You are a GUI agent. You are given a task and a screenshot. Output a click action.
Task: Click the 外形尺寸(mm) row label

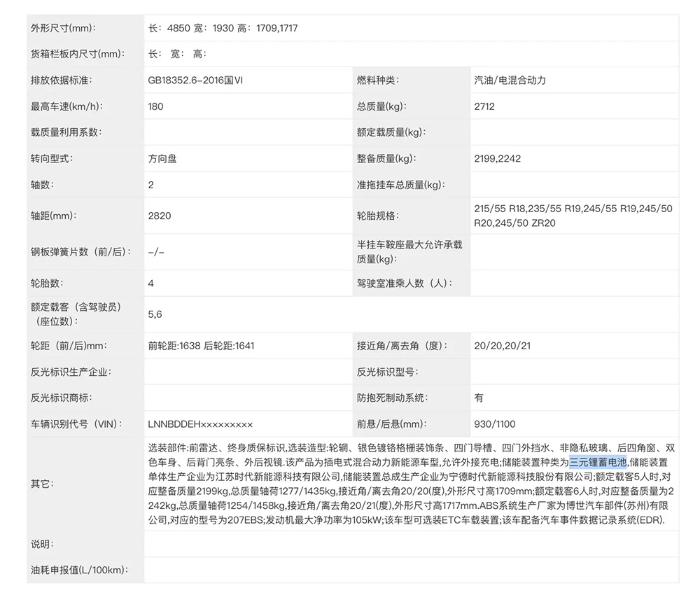click(x=62, y=28)
